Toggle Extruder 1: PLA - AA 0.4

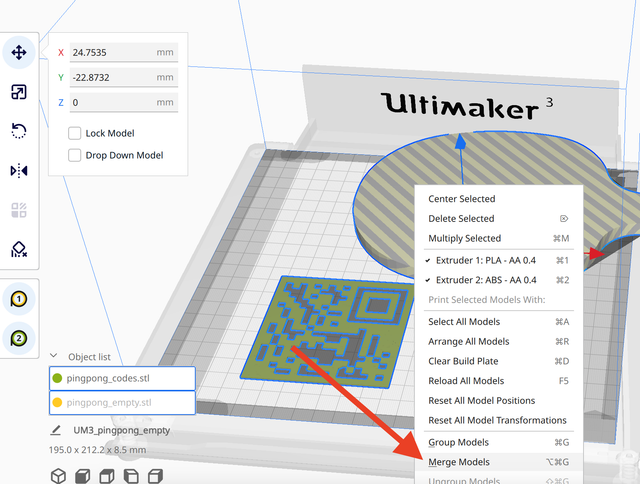point(498,260)
